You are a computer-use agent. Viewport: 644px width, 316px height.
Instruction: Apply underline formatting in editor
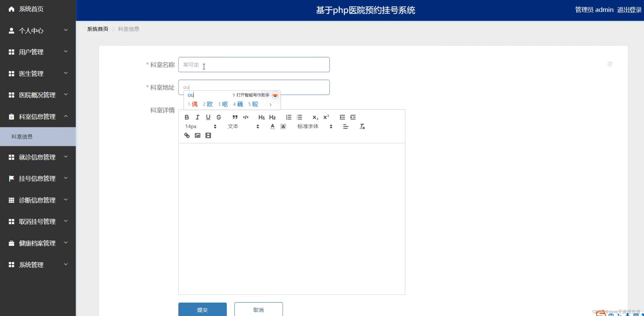(208, 117)
